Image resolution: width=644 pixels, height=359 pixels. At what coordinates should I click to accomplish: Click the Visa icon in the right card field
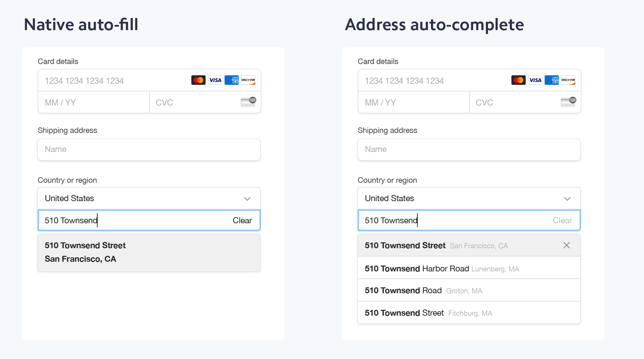535,80
